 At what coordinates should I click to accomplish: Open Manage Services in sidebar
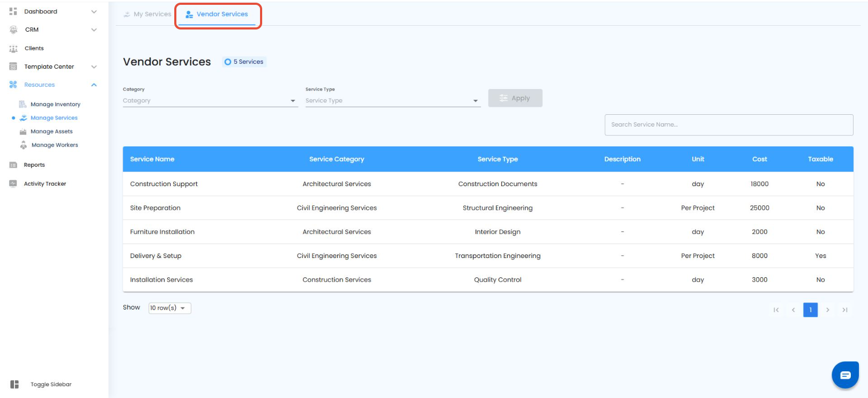click(54, 118)
